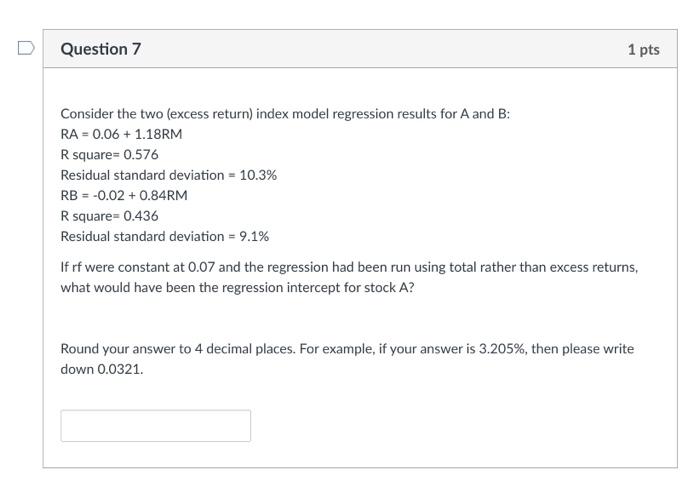The height and width of the screenshot is (488, 700).
Task: Click the R square= 0.576 line
Action: pyautogui.click(x=109, y=154)
